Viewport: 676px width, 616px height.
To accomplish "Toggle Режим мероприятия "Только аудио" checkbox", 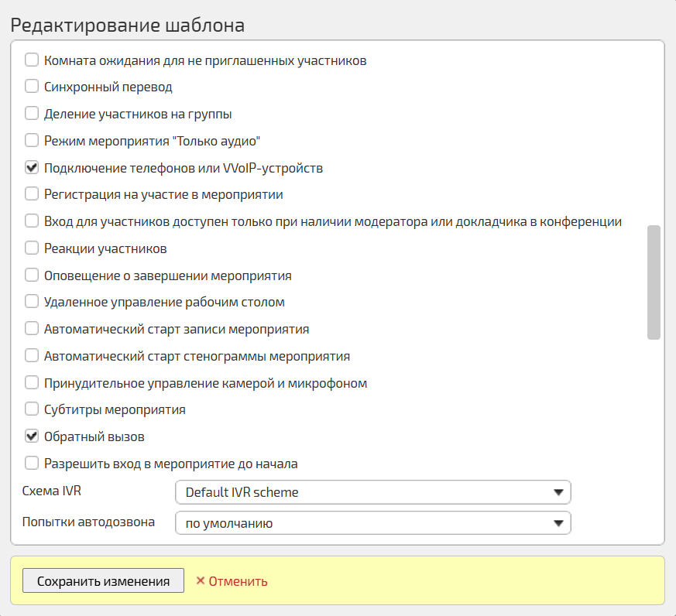I will pyautogui.click(x=32, y=141).
